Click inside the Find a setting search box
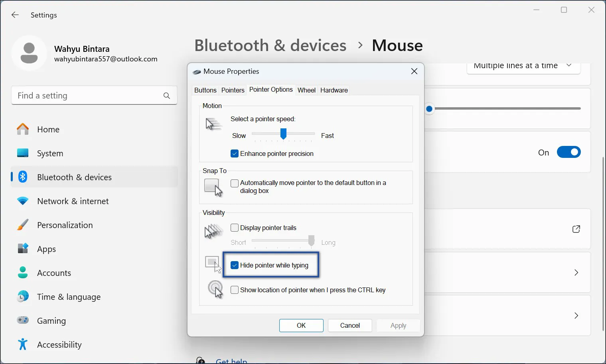The image size is (606, 364). (80, 95)
